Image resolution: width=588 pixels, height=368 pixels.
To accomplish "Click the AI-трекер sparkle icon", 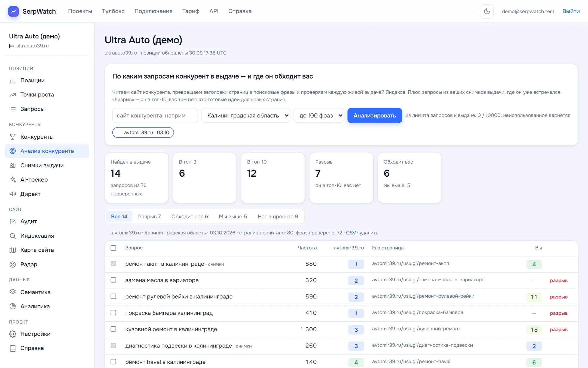I will (x=13, y=180).
